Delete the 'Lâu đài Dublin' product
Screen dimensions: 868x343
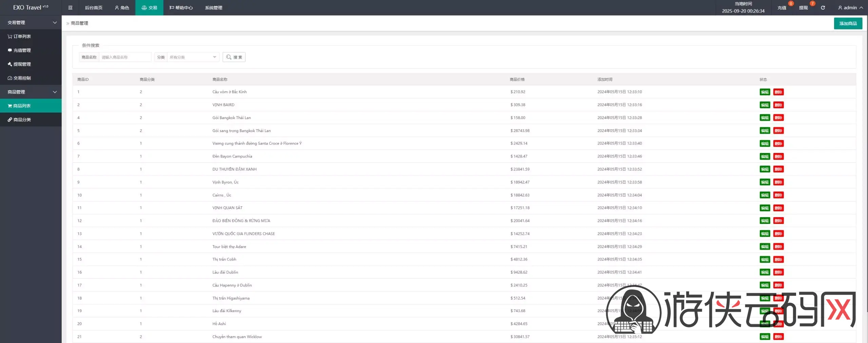pos(778,272)
